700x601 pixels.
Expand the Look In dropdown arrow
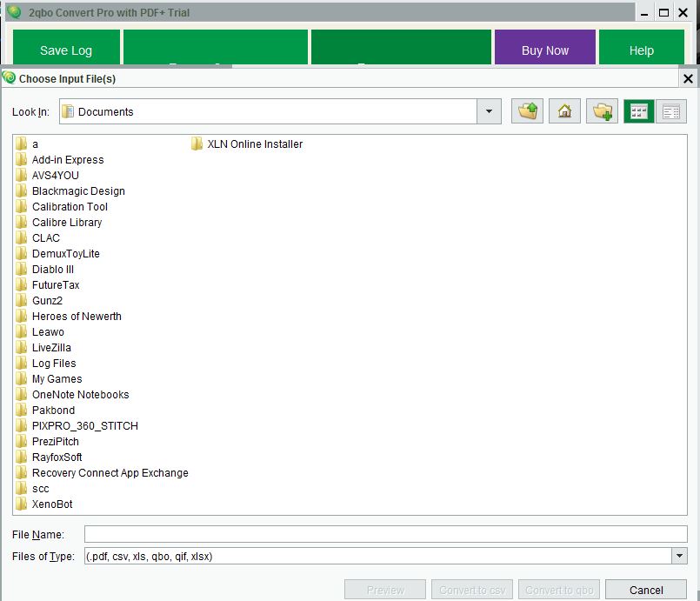tap(489, 111)
